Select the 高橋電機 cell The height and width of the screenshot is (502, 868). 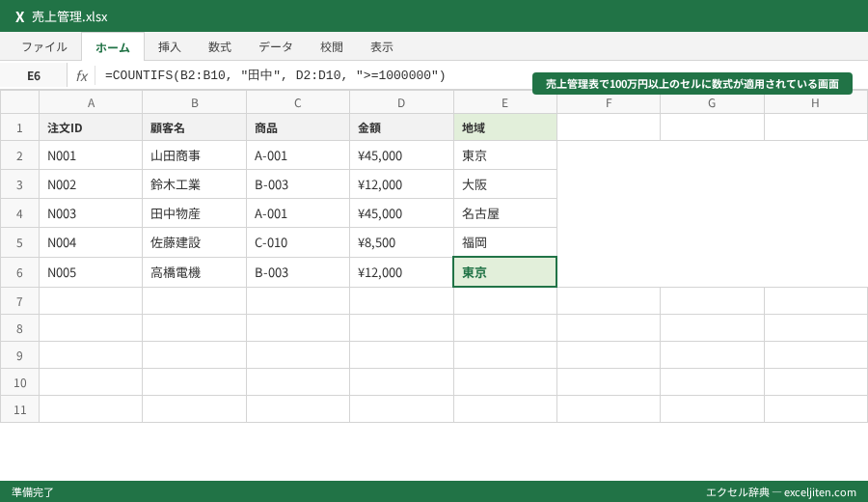(x=194, y=272)
